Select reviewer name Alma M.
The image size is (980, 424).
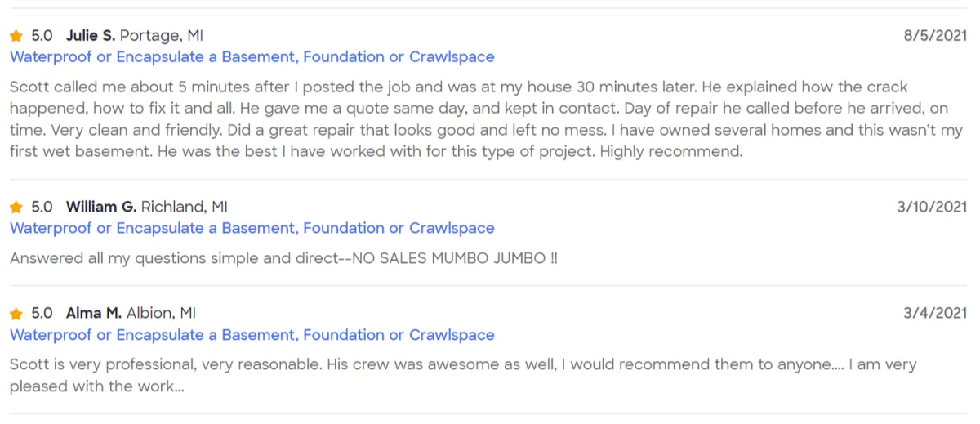[x=94, y=314]
